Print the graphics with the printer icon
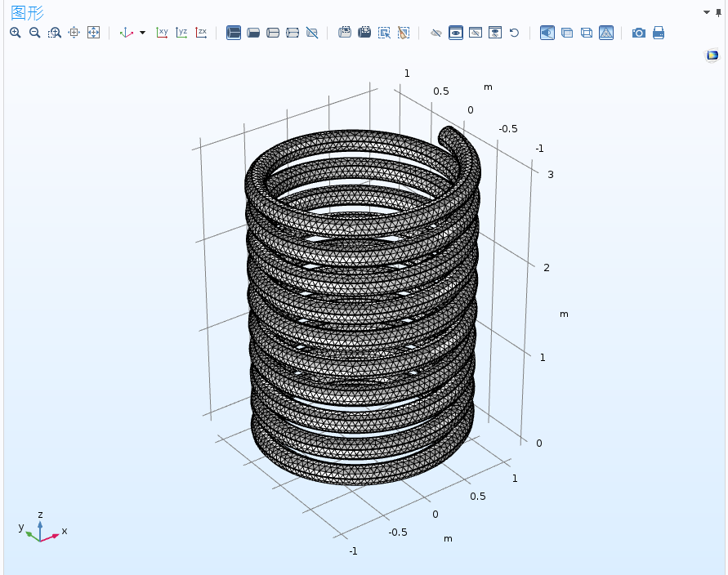The image size is (728, 575). [659, 33]
